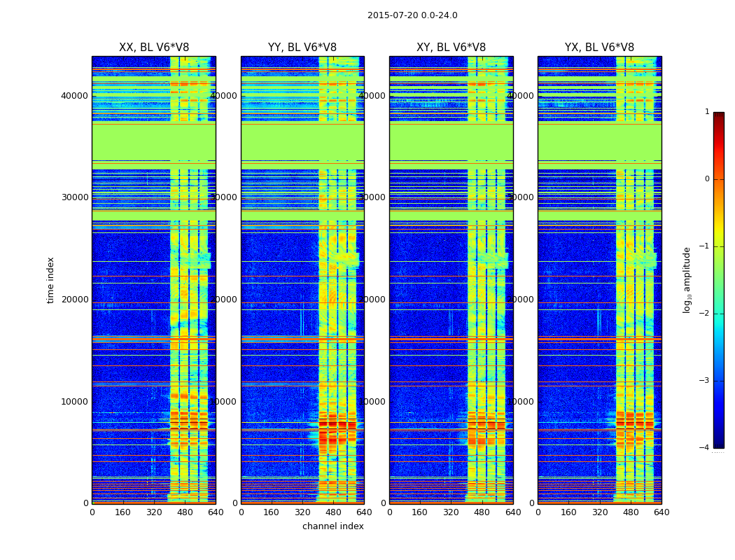The width and height of the screenshot is (735, 560).
Task: Click the 480 channel tick under YY plot
Action: pos(333,512)
